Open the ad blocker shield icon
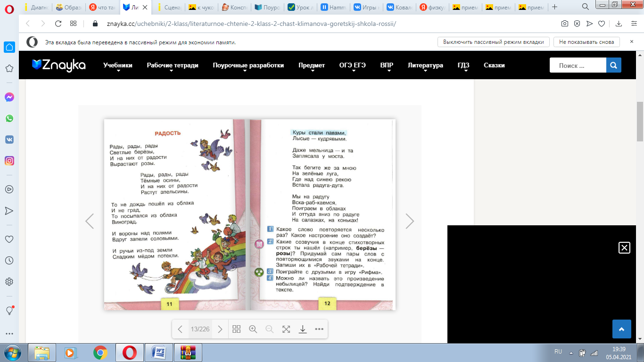The image size is (644, 362). [x=577, y=24]
